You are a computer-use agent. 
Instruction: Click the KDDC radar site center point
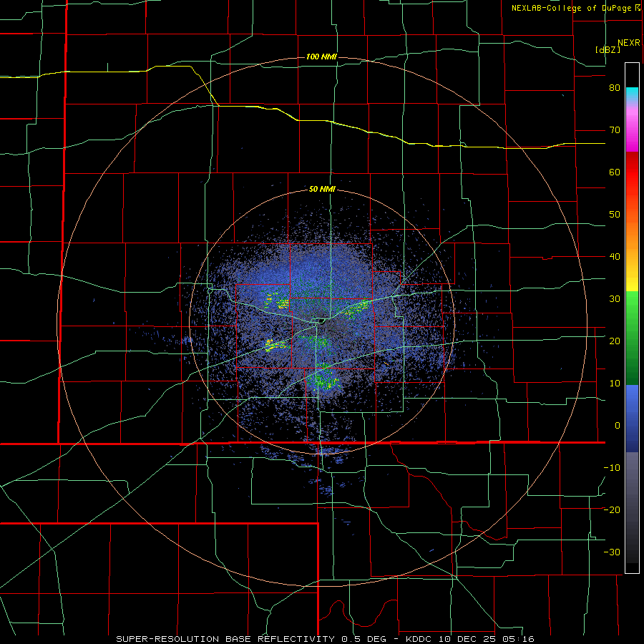(321, 321)
